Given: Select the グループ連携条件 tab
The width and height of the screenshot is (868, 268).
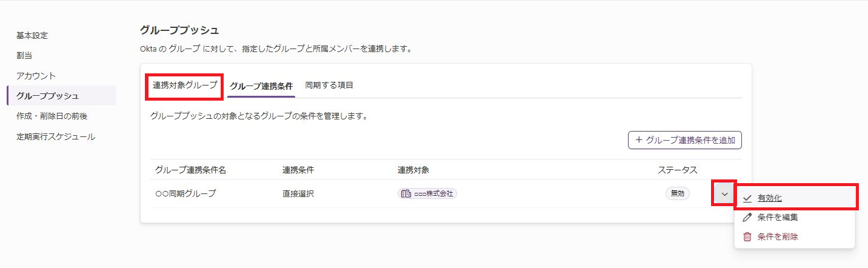Looking at the screenshot, I should coord(261,86).
